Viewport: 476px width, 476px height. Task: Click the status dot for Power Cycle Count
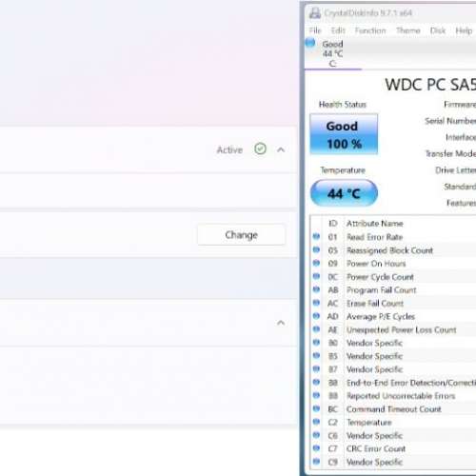coord(316,276)
